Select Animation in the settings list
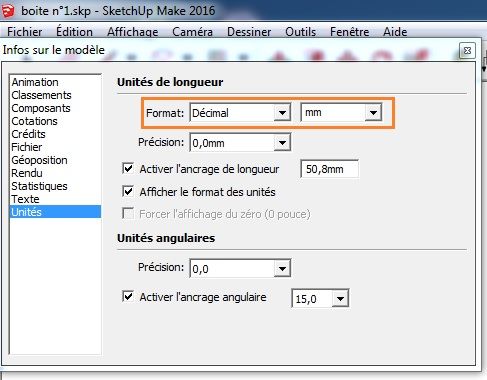Viewport: 487px width, 380px height. pos(55,82)
